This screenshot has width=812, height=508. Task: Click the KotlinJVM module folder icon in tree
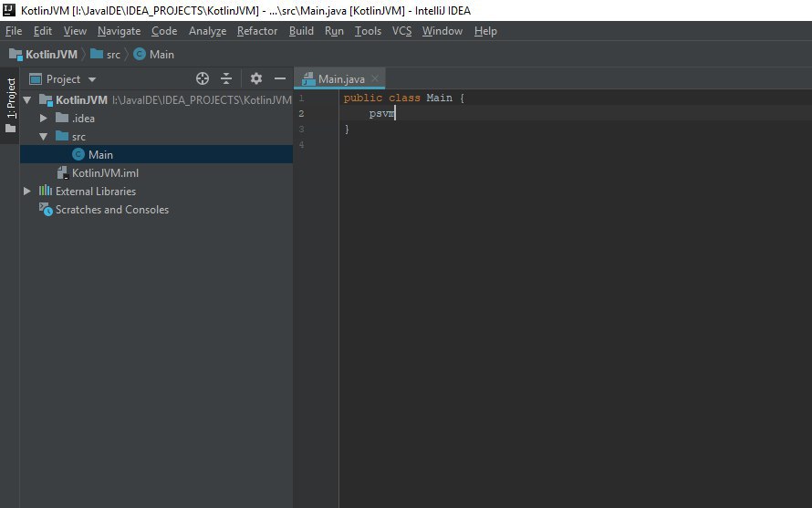tap(46, 100)
